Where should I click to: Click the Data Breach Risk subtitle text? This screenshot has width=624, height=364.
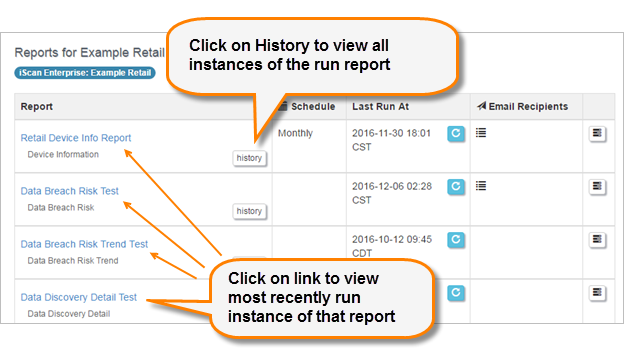(x=60, y=208)
